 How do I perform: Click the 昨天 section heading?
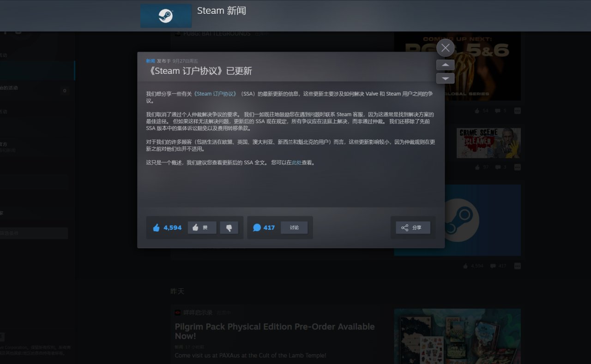point(177,292)
